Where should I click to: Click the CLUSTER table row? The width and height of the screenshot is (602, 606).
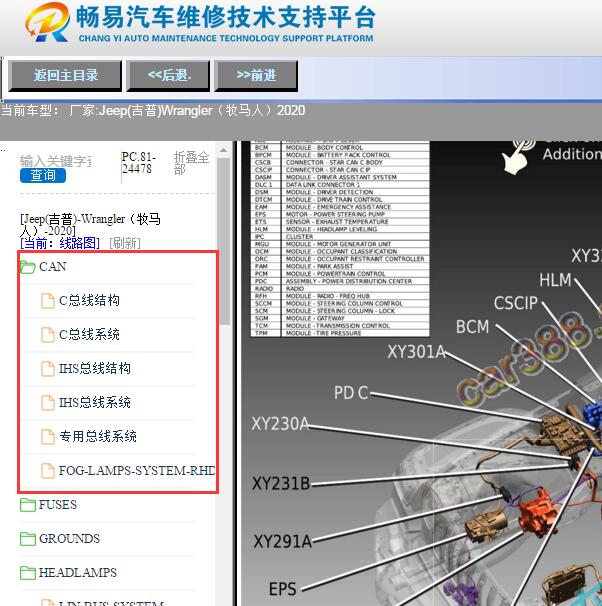pos(340,237)
